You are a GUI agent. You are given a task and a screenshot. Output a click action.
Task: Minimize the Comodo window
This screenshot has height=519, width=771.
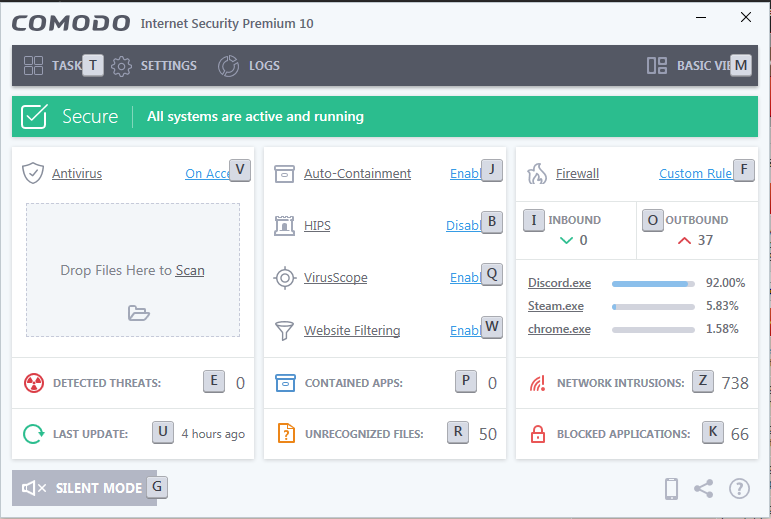tap(701, 18)
